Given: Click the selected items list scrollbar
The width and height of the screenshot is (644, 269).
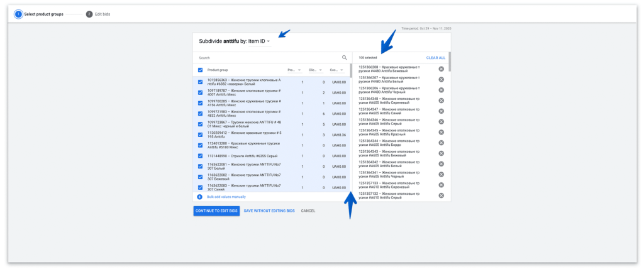Looking at the screenshot, I should click(x=449, y=63).
